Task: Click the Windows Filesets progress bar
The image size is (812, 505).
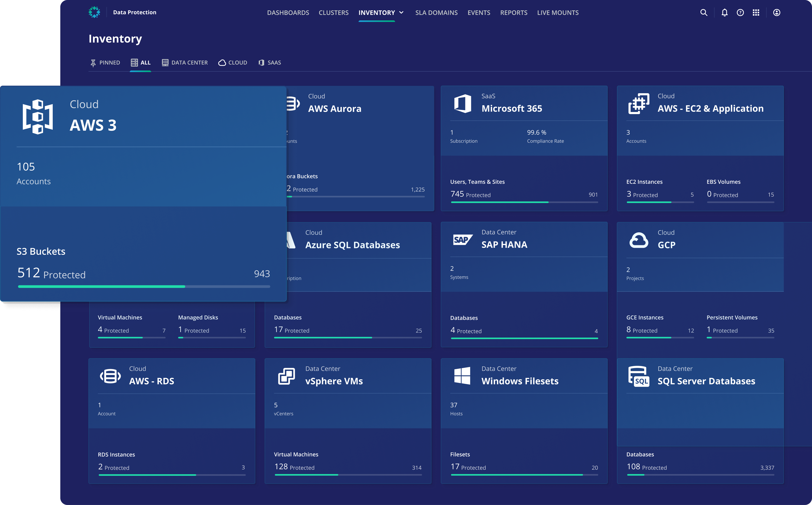Action: pos(524,475)
